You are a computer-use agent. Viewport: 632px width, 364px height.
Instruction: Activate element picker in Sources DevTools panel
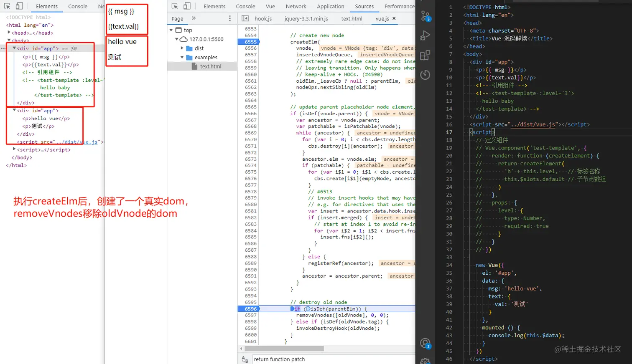175,6
